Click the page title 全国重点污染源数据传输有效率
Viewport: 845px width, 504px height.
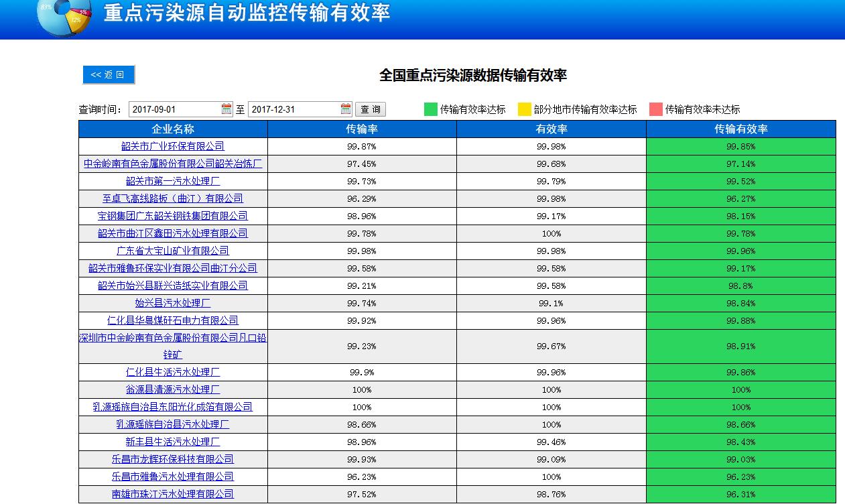pyautogui.click(x=473, y=75)
